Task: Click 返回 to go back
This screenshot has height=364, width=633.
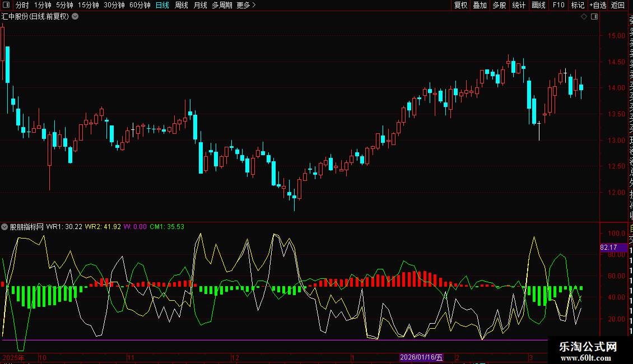Action: pyautogui.click(x=618, y=5)
